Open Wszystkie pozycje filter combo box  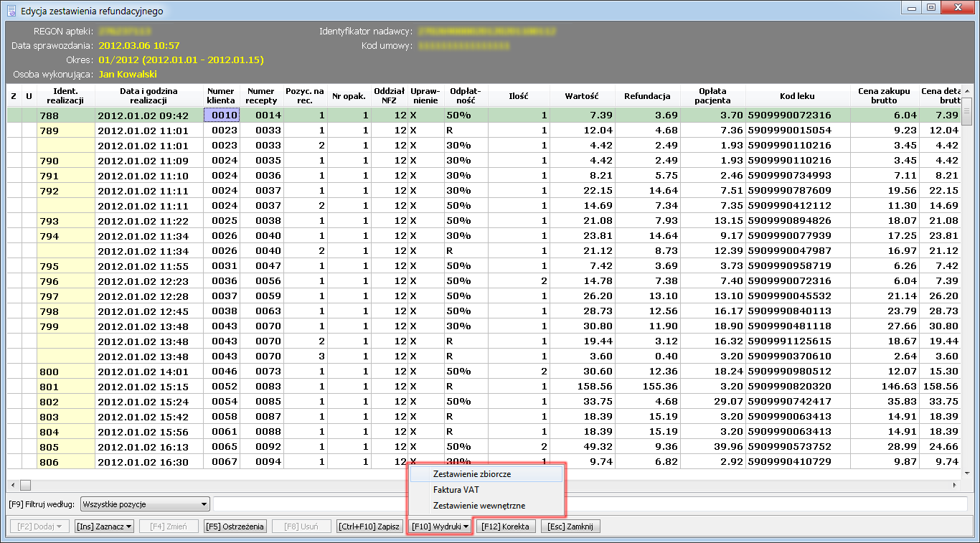point(145,505)
